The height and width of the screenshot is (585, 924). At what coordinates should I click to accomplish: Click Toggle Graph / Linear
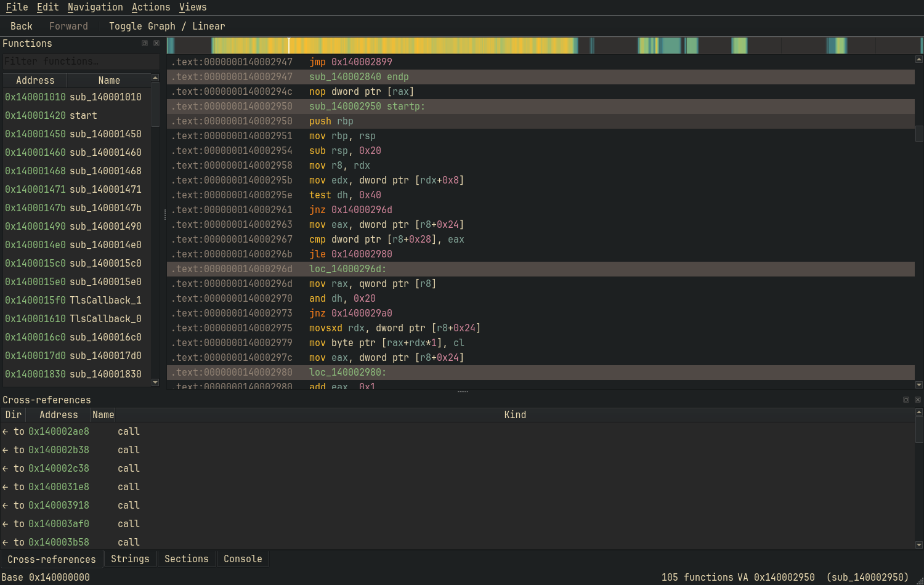[x=167, y=26]
